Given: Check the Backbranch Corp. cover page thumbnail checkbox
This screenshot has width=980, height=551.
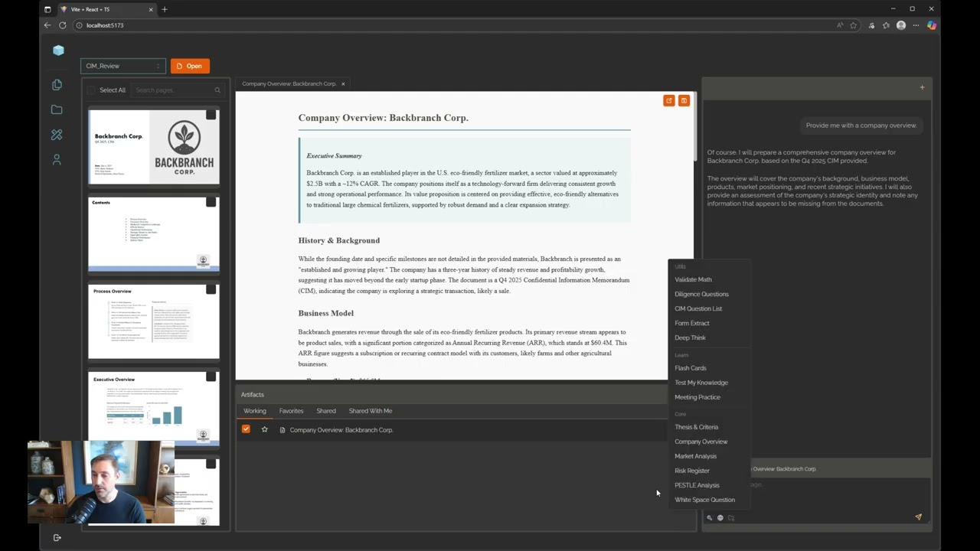Looking at the screenshot, I should 211,115.
